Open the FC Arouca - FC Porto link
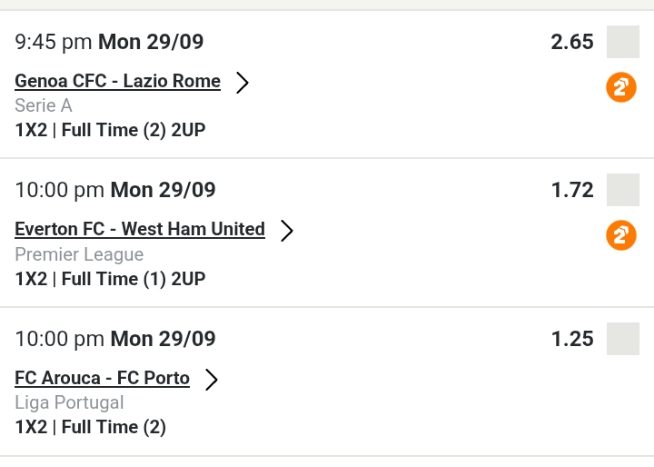The height and width of the screenshot is (467, 654). tap(102, 378)
